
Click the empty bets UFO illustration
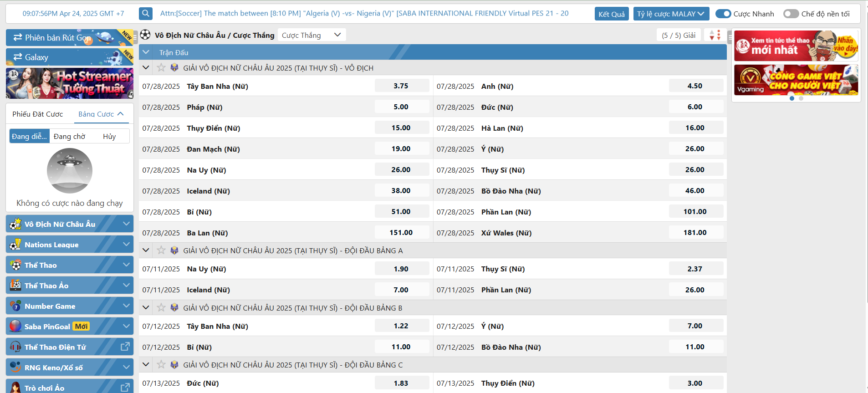[x=70, y=171]
